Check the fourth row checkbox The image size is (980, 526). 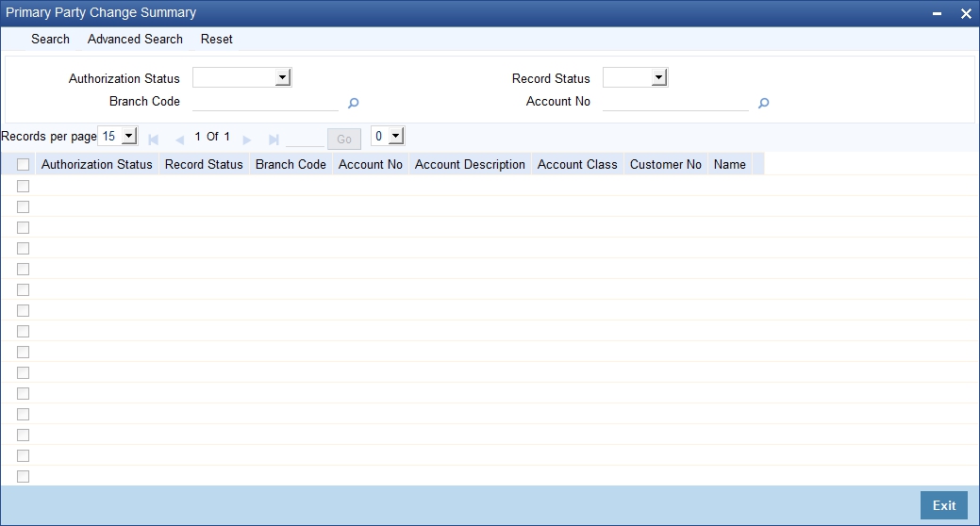click(x=24, y=248)
